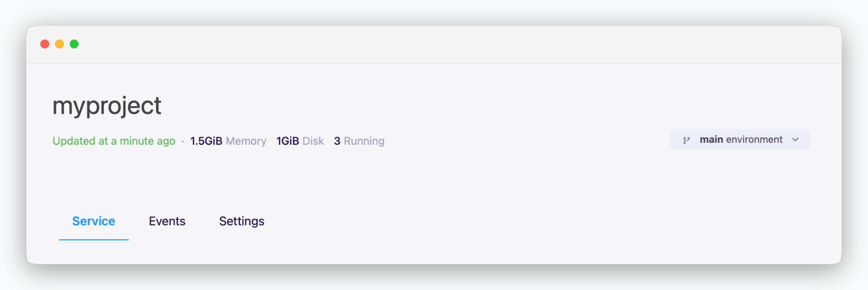Switch to the Service tab
868x290 pixels.
point(94,221)
